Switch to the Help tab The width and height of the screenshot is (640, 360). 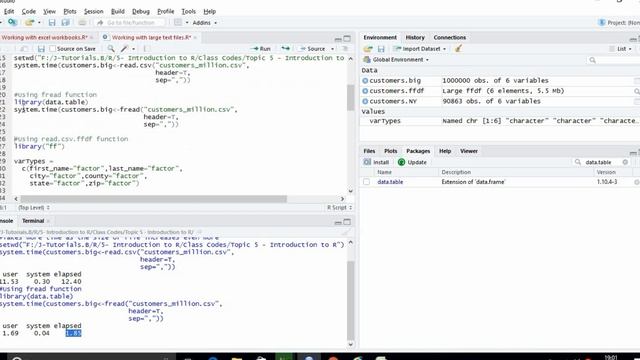(x=445, y=151)
